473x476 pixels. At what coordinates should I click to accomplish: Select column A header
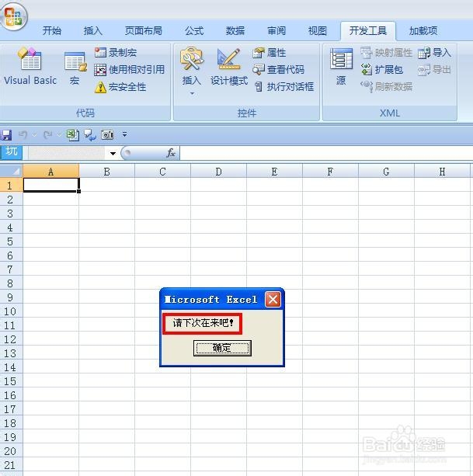51,172
